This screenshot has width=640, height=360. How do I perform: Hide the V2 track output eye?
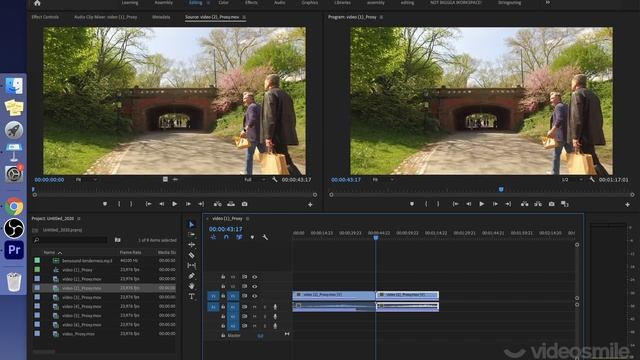coord(255,286)
